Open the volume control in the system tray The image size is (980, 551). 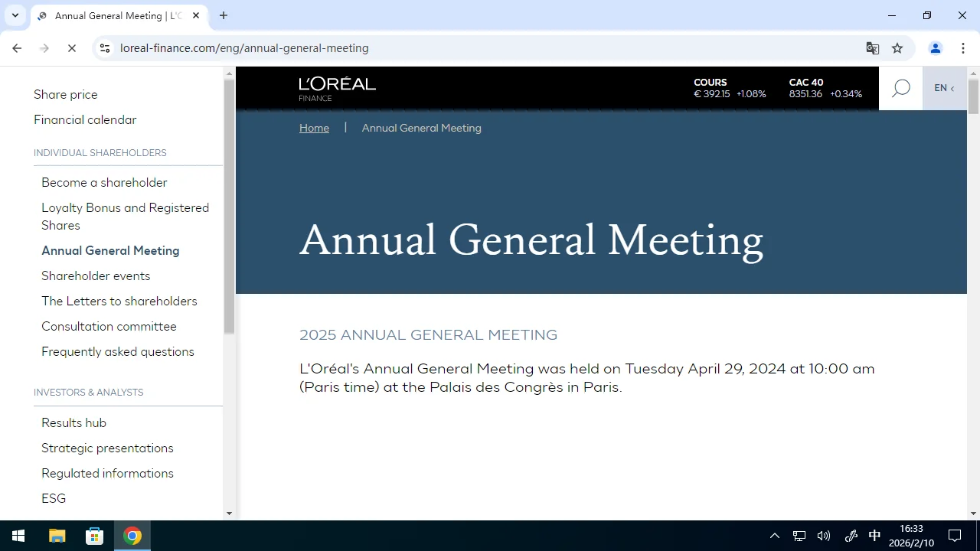point(823,535)
